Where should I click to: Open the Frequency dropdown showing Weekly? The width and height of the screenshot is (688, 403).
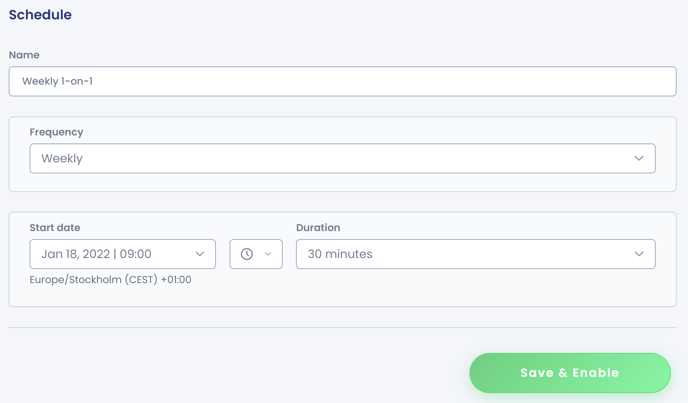(x=342, y=158)
